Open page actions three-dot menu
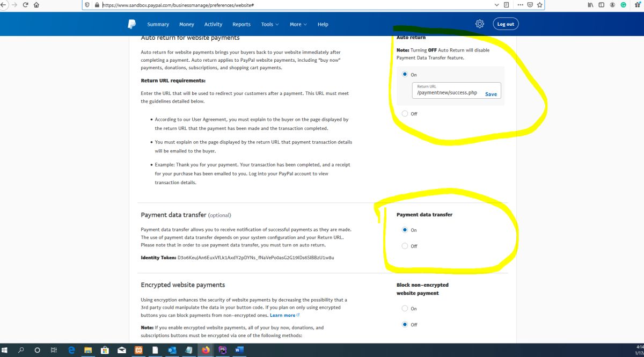The image size is (644, 357). (521, 4)
